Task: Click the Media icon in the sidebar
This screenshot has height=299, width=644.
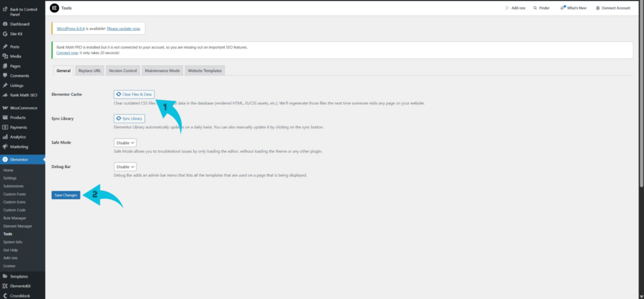Action: tap(5, 57)
